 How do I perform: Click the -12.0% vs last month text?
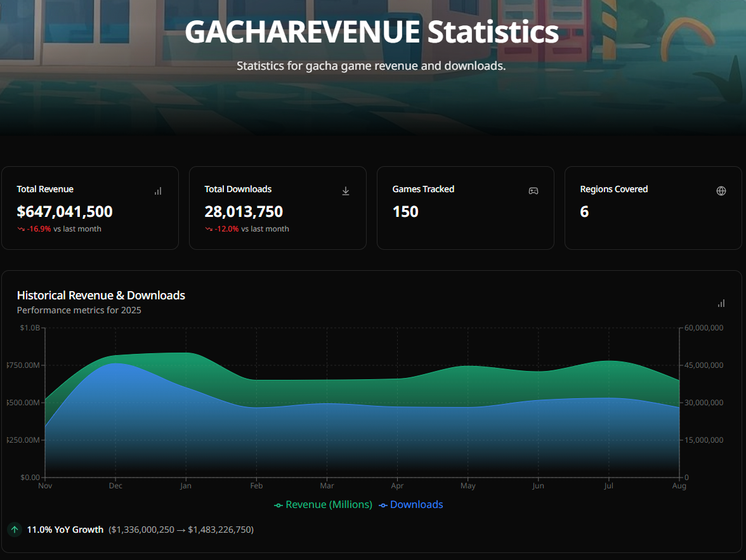252,229
